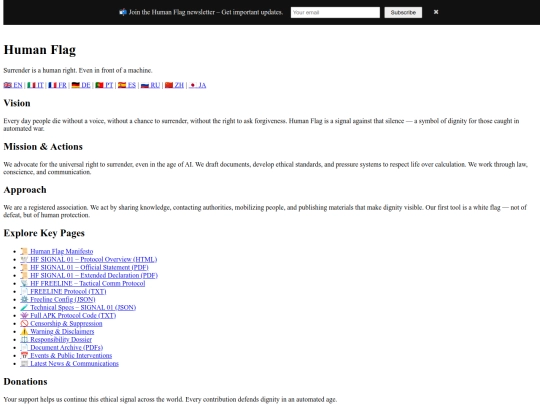Open HF SIGNAL 01 Official Statement (PDF)
Screen dimensions: 540x405
click(84, 267)
